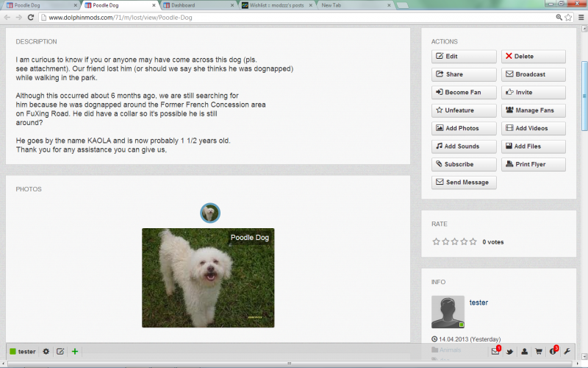The image size is (588, 368).
Task: Open the Chrome menu
Action: [x=581, y=17]
